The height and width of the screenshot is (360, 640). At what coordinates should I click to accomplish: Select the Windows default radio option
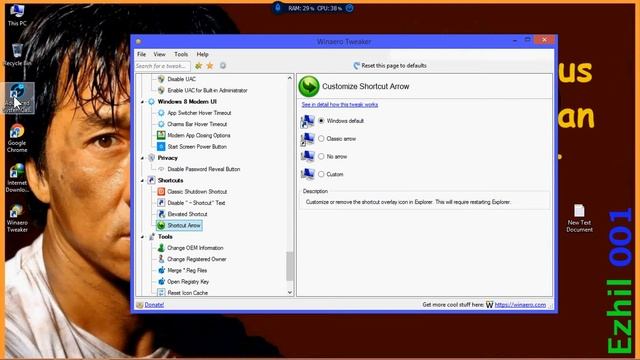pos(321,121)
